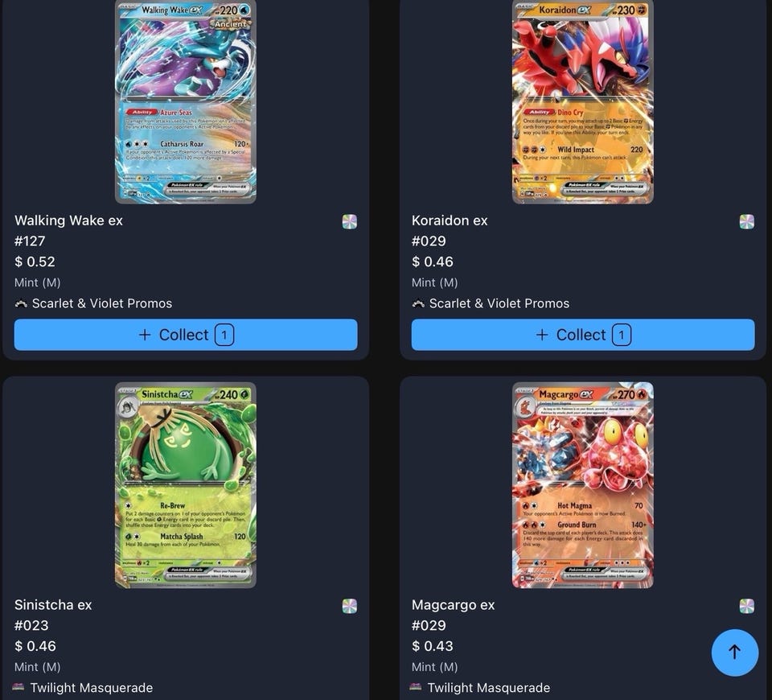Click the Magcargo ex card title
The width and height of the screenshot is (772, 700).
click(453, 605)
